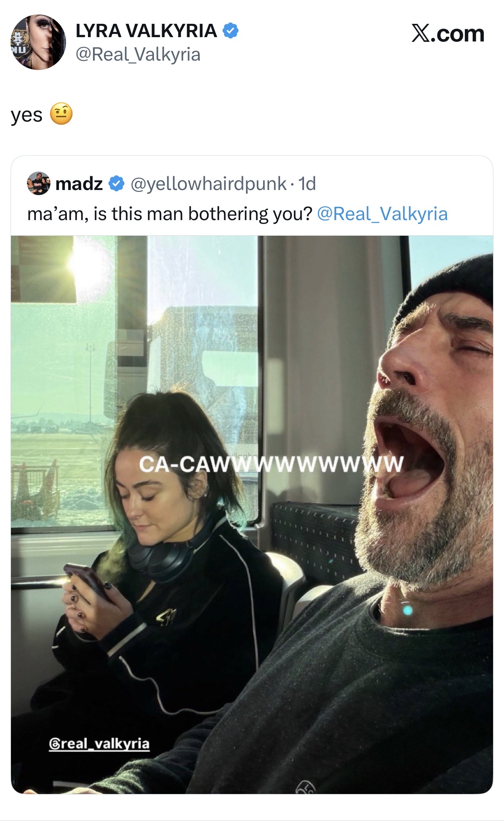
Task: Open the quoted tweet photo
Action: tap(252, 514)
